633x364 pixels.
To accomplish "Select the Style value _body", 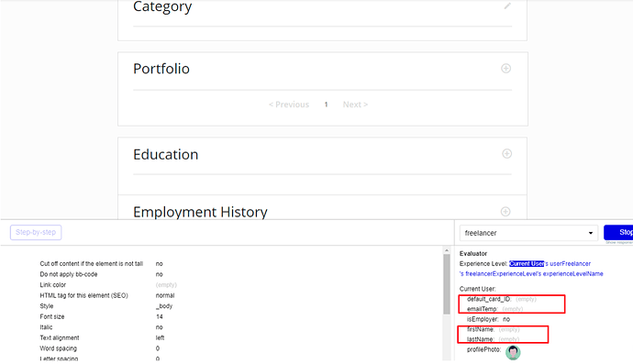I will pos(164,306).
